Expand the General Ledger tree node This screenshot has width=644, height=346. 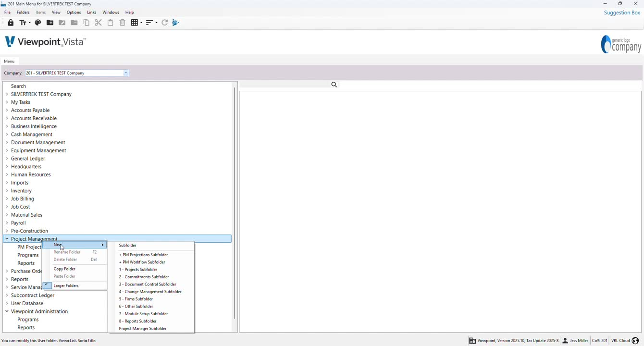[7, 159]
